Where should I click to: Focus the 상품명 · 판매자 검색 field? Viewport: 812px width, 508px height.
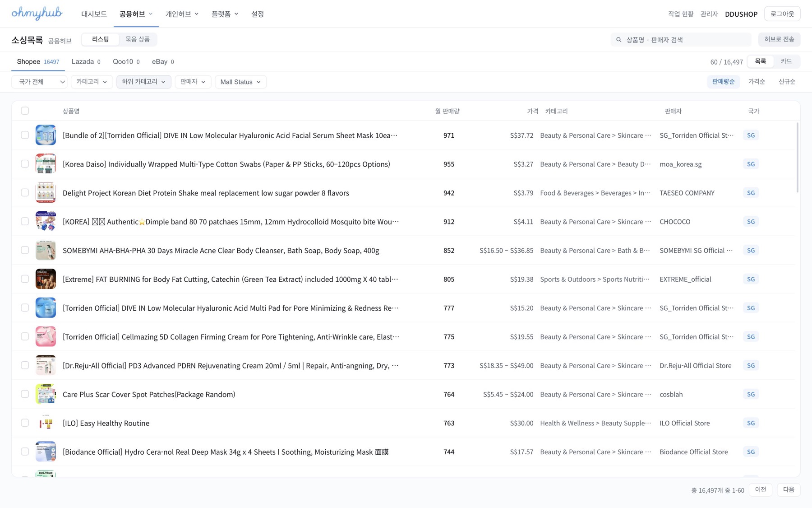click(x=681, y=40)
